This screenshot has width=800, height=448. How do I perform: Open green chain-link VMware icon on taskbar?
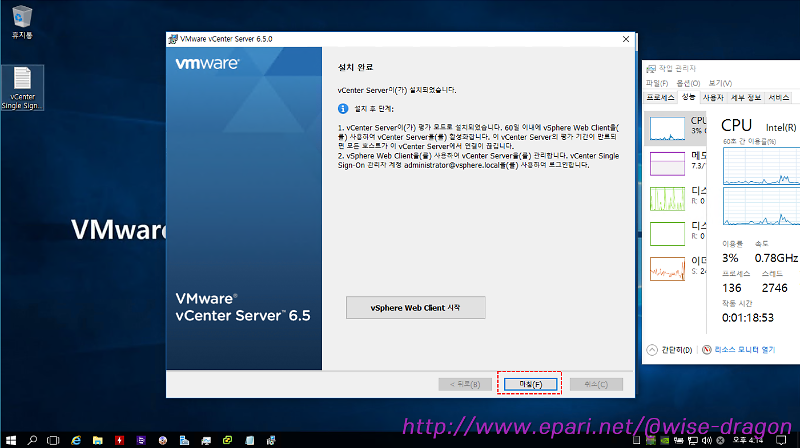[228, 440]
